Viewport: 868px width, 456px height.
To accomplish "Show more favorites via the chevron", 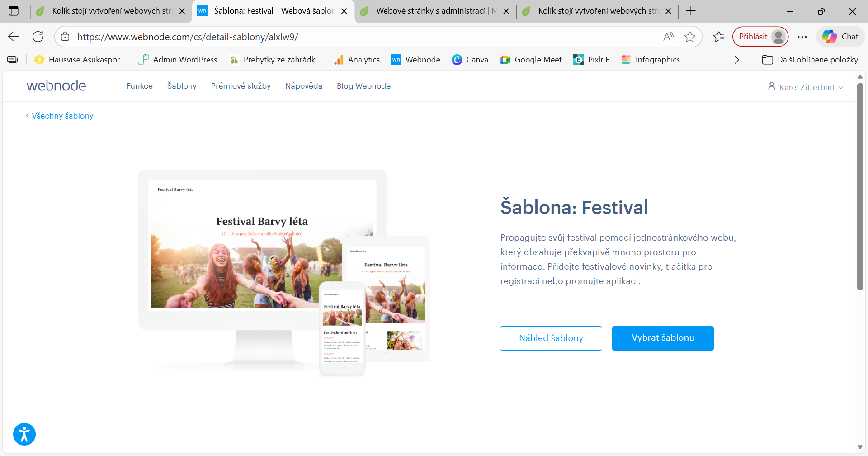I will tap(736, 59).
